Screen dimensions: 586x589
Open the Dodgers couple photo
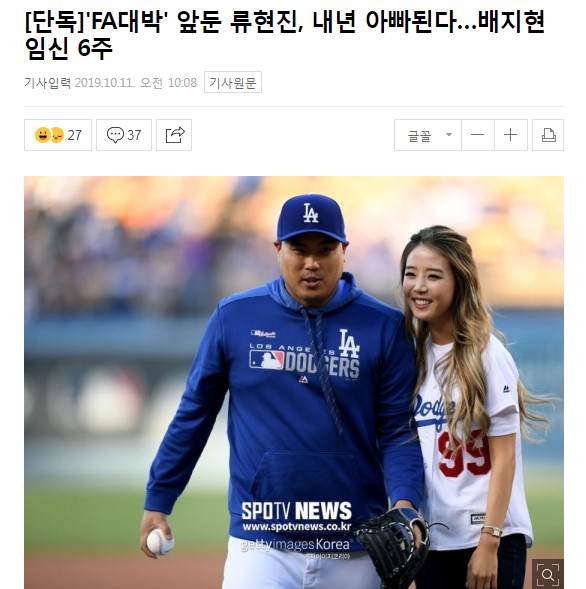point(294,382)
